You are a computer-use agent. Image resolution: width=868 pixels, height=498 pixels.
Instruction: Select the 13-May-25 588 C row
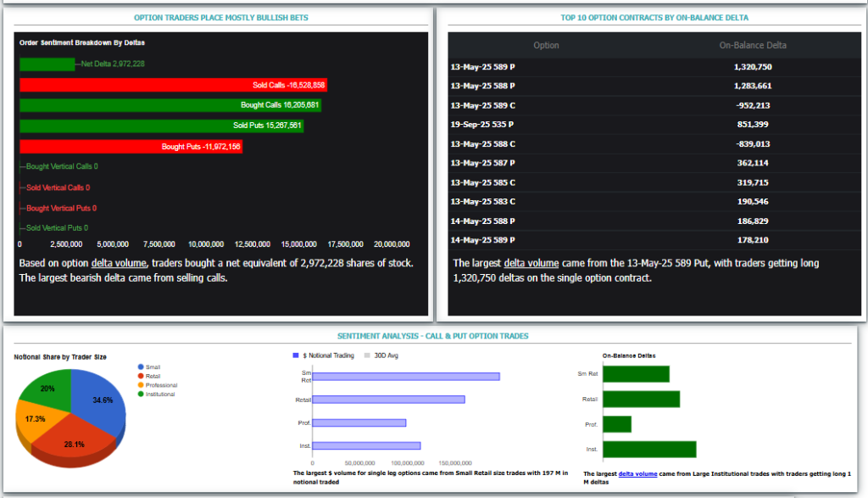654,144
